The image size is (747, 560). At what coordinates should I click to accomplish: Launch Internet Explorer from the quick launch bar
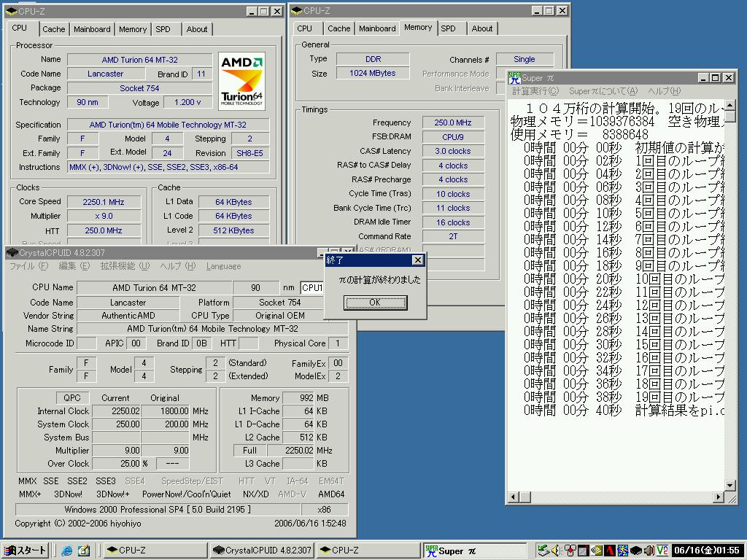(67, 551)
